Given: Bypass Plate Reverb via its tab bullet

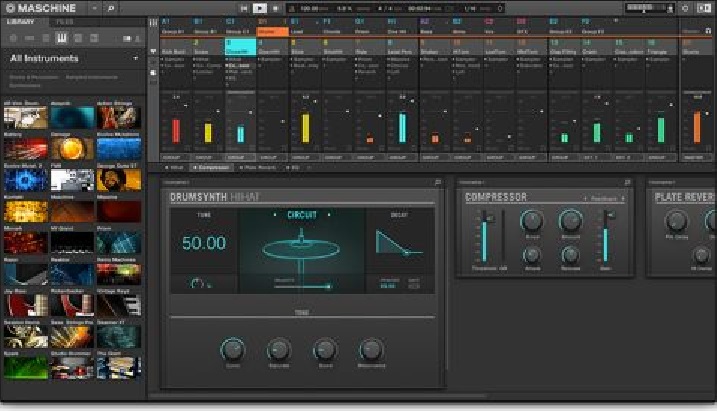Looking at the screenshot, I should [242, 168].
